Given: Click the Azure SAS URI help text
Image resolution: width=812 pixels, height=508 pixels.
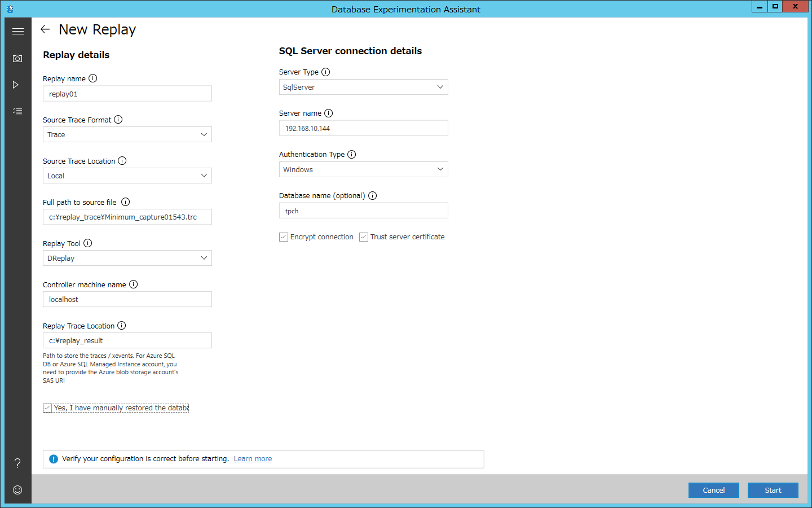Looking at the screenshot, I should 111,368.
